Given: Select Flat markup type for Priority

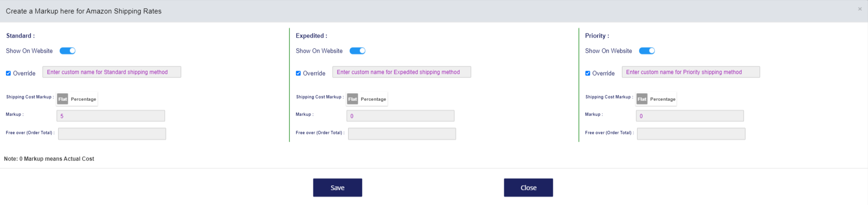Looking at the screenshot, I should (x=642, y=99).
